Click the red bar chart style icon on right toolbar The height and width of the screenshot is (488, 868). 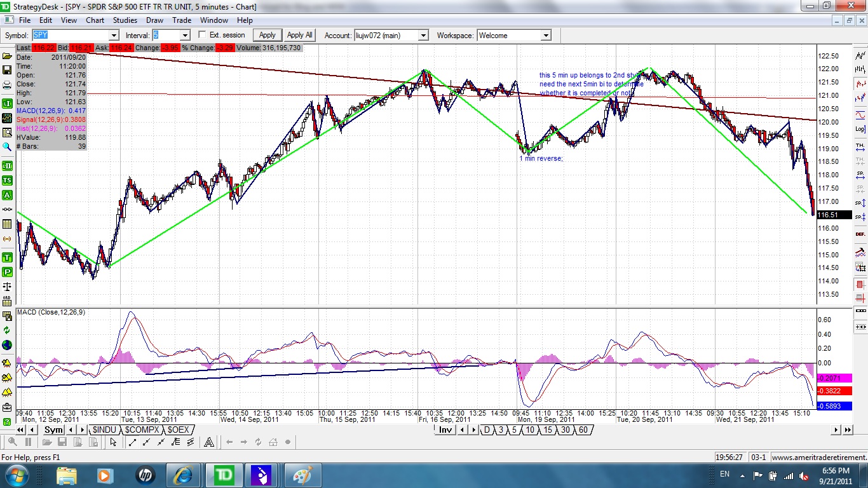click(x=860, y=83)
